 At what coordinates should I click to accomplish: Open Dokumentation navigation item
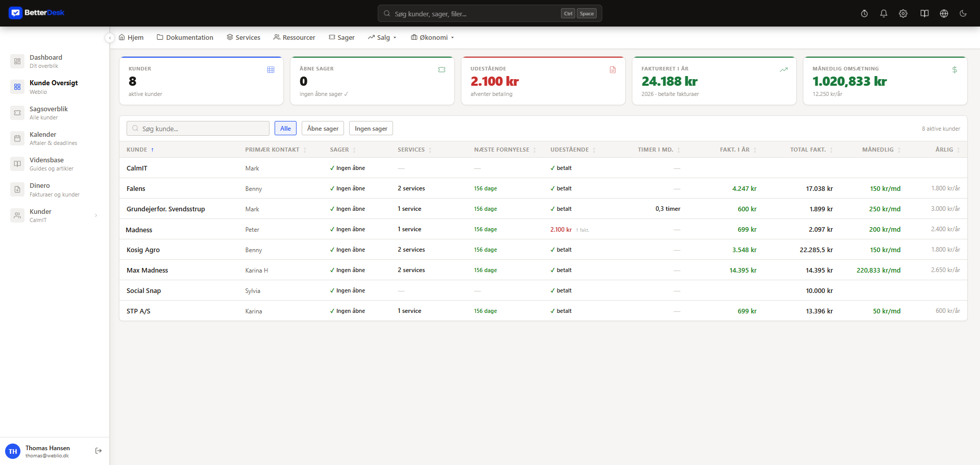coord(185,37)
